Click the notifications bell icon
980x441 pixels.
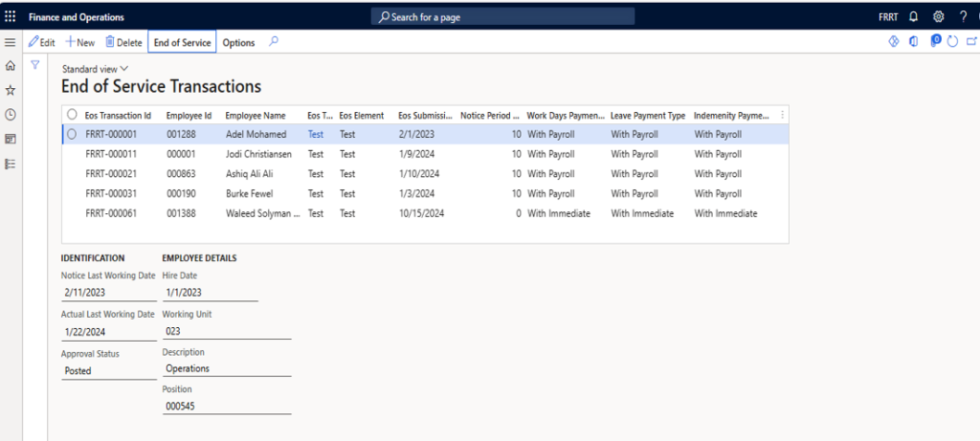[x=915, y=16]
